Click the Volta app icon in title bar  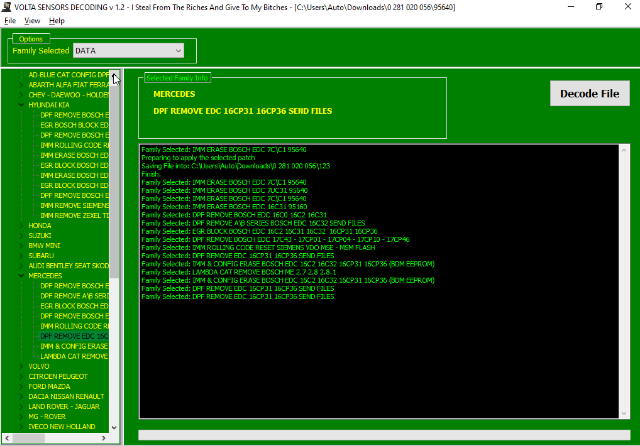(x=6, y=7)
